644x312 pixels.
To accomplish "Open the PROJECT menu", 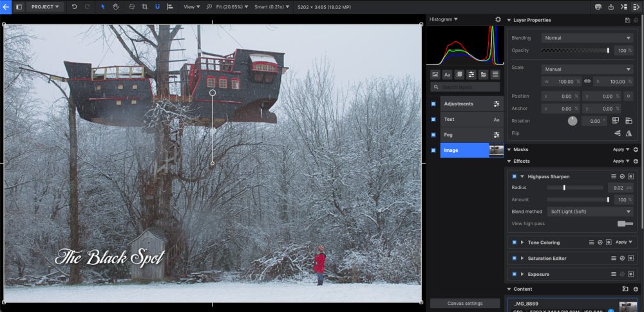I will pos(44,6).
